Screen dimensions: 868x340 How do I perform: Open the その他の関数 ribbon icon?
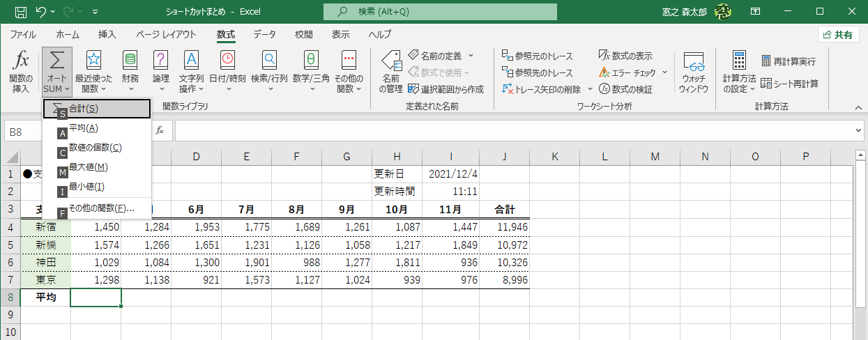coord(349,60)
